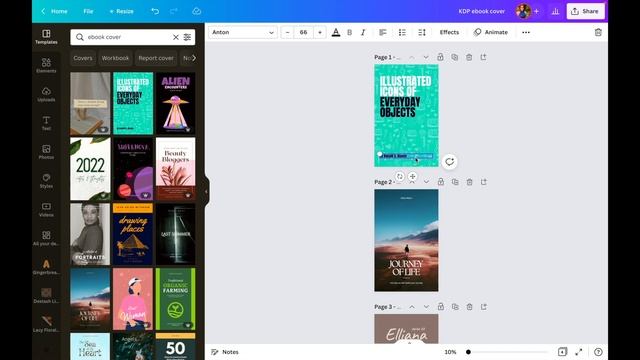Screen dimensions: 640x360
Task: Open the search filter options icon
Action: click(x=187, y=37)
